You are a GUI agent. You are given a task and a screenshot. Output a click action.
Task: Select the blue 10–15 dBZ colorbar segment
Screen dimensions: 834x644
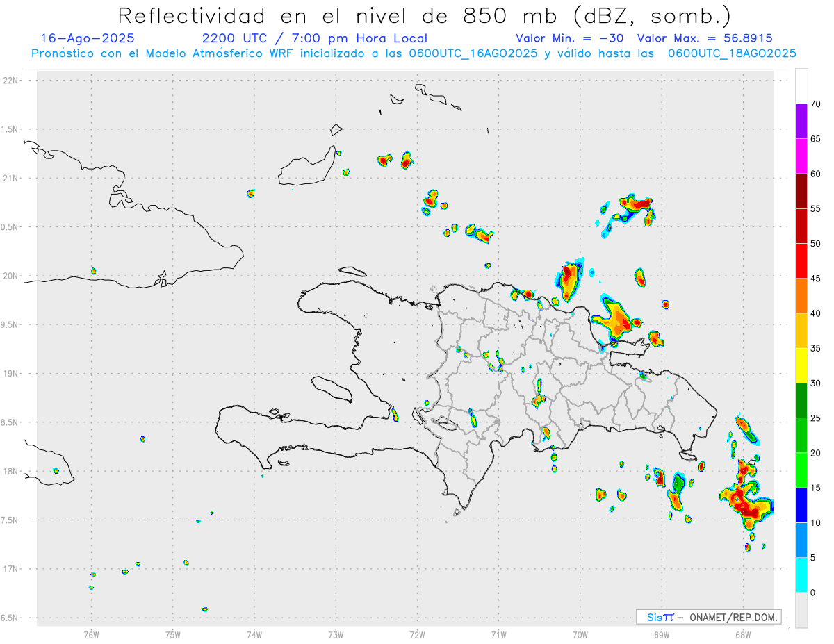(x=801, y=505)
